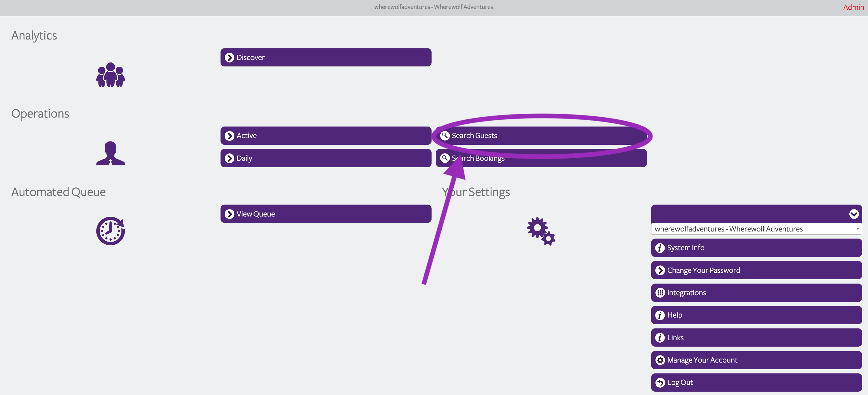
Task: Open the Daily operations view
Action: click(326, 158)
